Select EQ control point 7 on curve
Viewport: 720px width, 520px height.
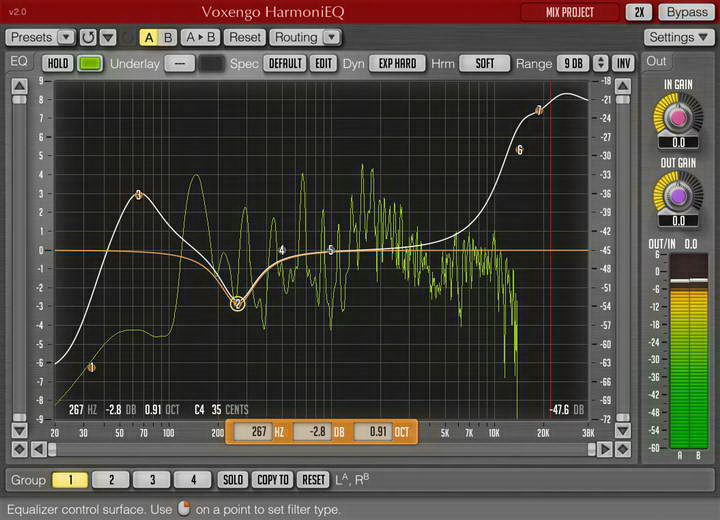click(x=539, y=110)
